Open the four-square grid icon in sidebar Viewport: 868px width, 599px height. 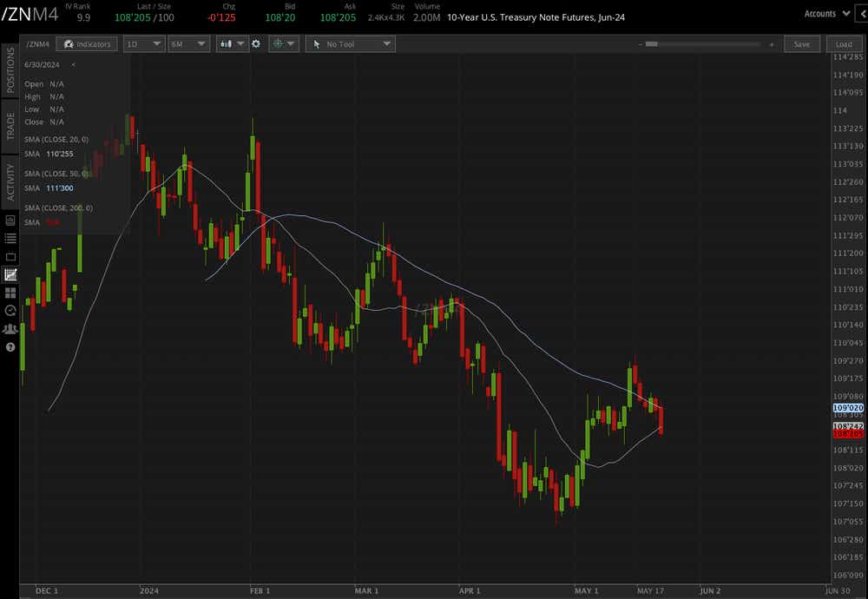point(10,293)
